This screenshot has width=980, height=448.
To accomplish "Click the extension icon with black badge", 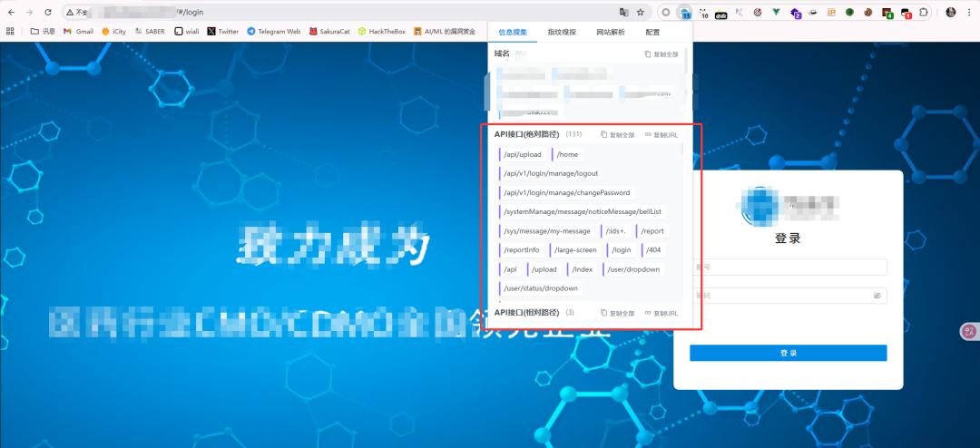I will click(721, 13).
